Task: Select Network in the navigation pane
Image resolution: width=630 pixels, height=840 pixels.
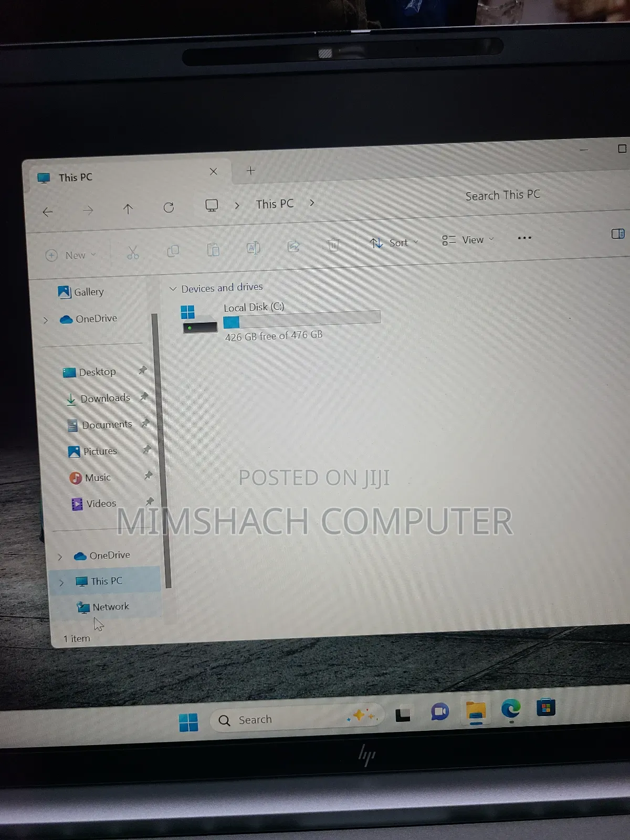Action: point(103,607)
